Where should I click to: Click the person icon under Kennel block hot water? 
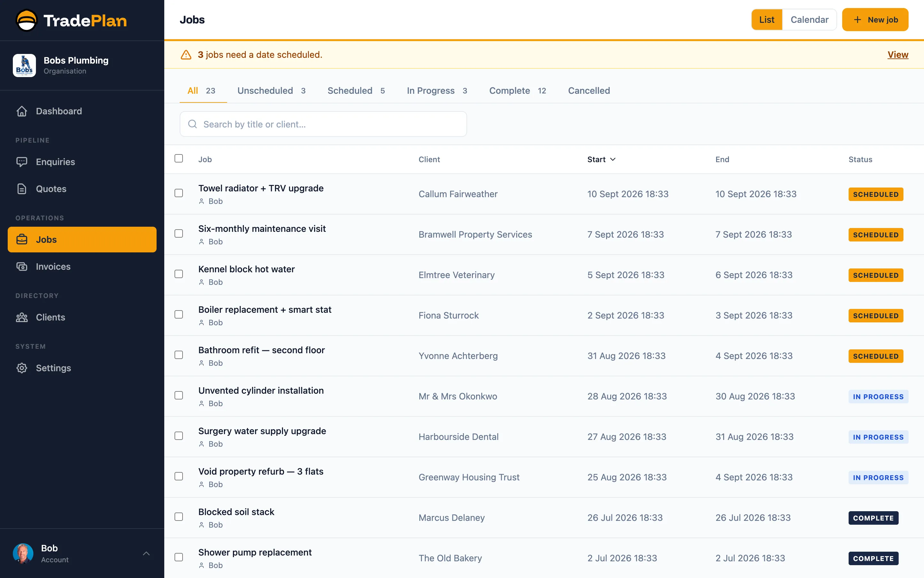pyautogui.click(x=201, y=283)
